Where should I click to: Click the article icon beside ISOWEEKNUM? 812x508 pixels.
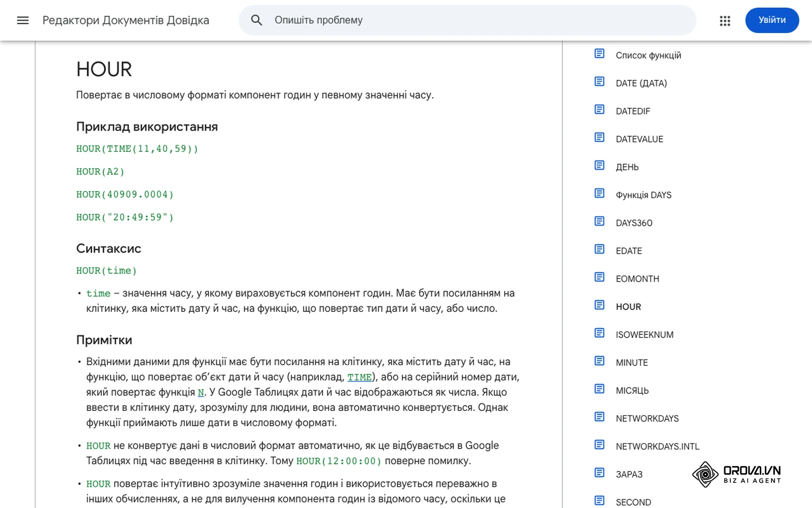(x=599, y=333)
